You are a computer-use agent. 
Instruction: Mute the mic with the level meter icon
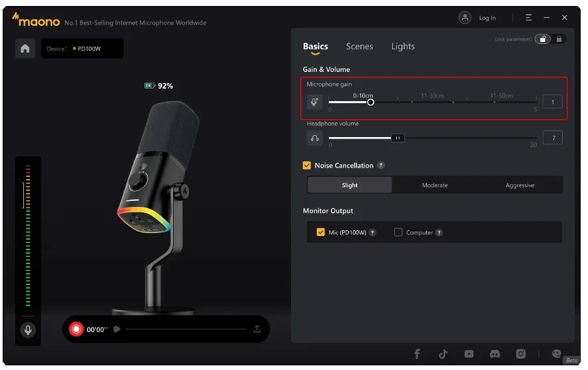pyautogui.click(x=28, y=330)
